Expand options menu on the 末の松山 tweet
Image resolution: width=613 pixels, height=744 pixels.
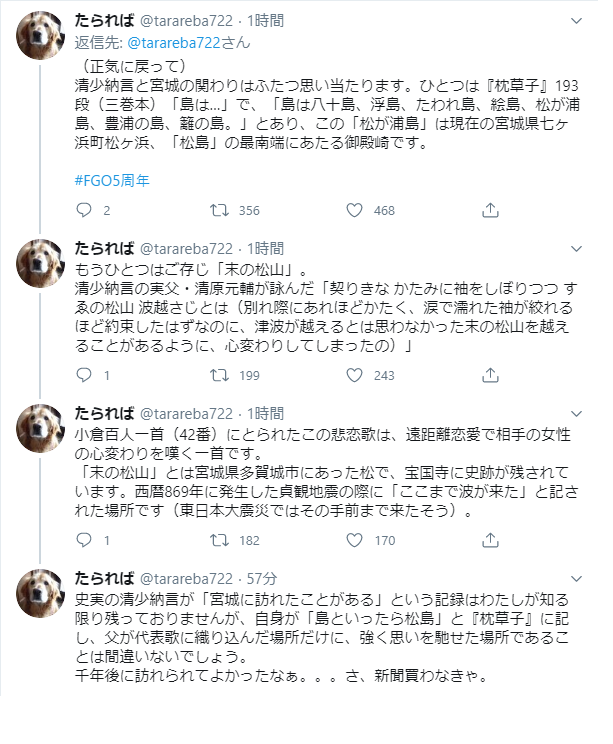click(576, 246)
